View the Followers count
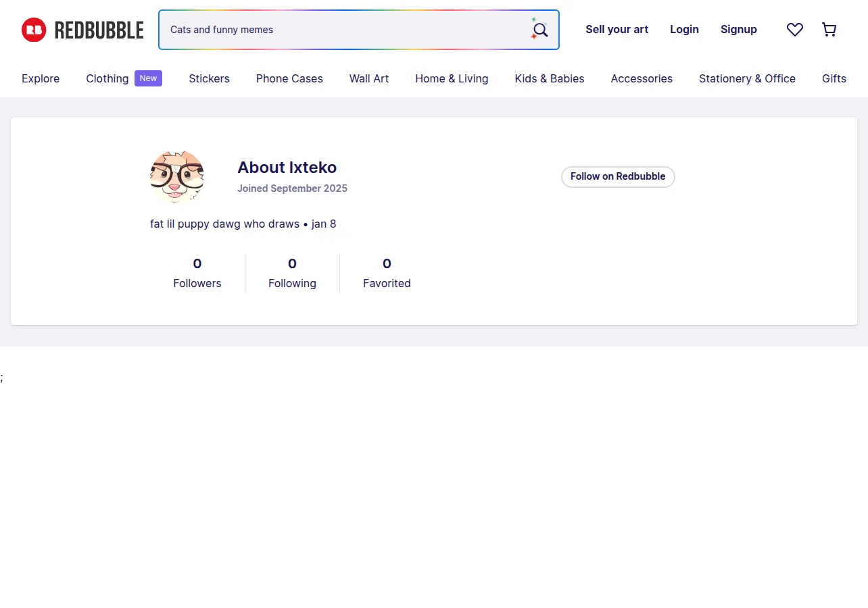The image size is (868, 608). point(197,273)
